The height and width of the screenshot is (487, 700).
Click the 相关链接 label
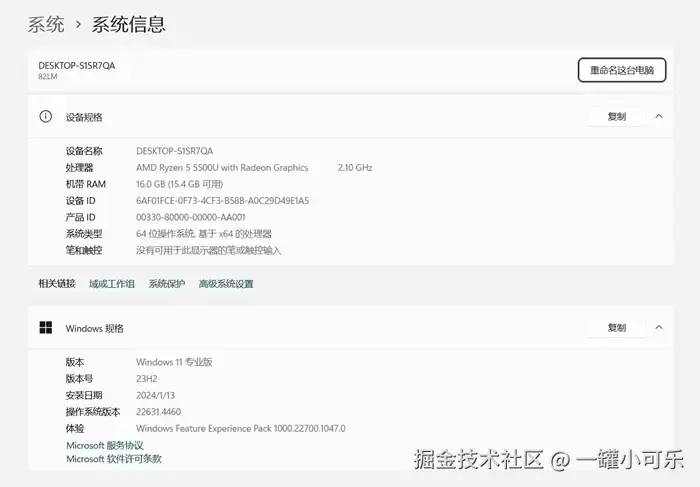click(x=57, y=283)
